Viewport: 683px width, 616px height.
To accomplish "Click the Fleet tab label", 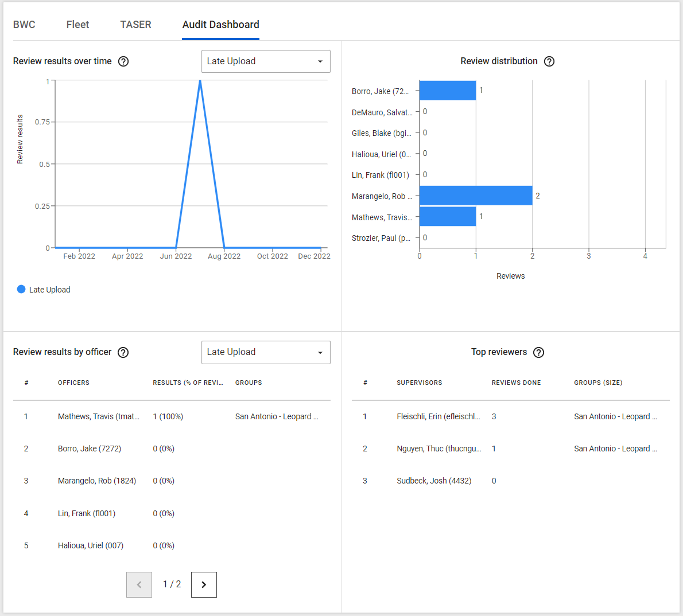I will [77, 25].
